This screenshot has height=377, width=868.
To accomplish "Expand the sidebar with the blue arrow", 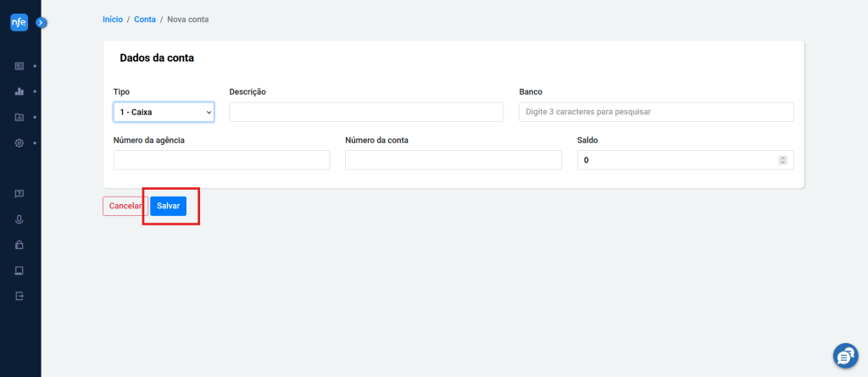I will click(41, 23).
